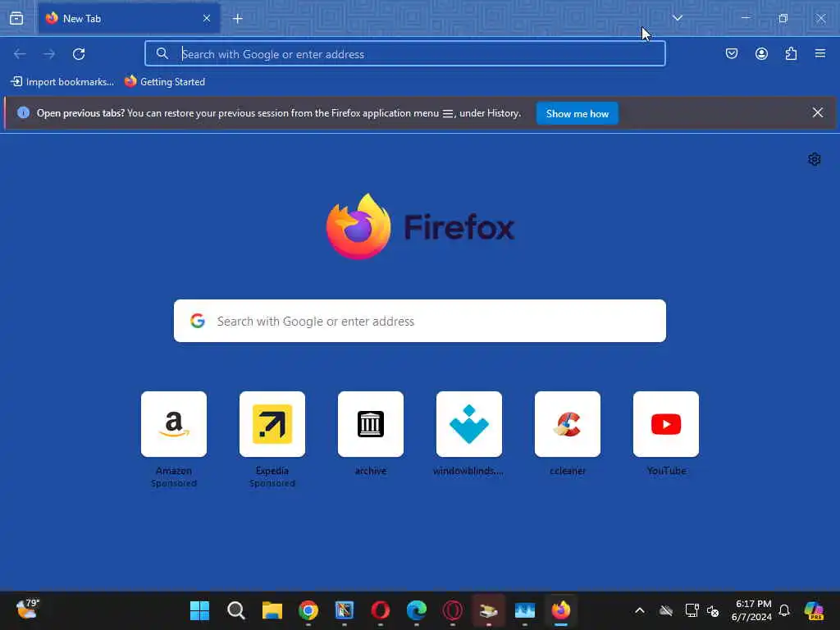The width and height of the screenshot is (840, 630).
Task: Select the New Tab tab label
Action: click(82, 19)
